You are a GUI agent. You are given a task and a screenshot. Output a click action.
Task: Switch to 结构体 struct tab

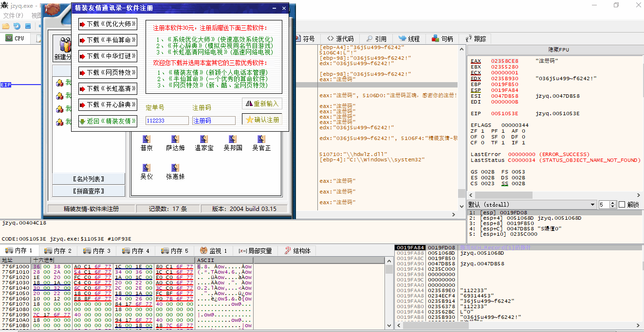(x=297, y=251)
